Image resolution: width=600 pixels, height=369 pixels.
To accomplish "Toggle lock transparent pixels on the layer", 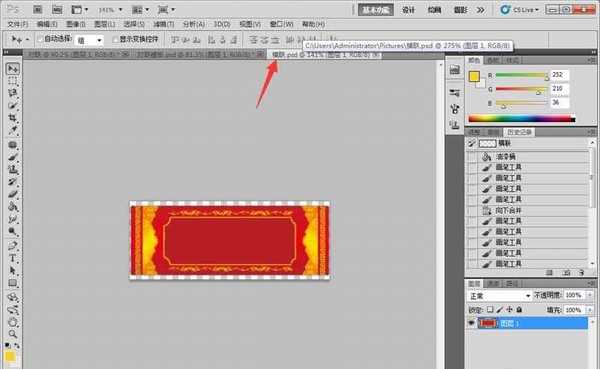I will (490, 309).
